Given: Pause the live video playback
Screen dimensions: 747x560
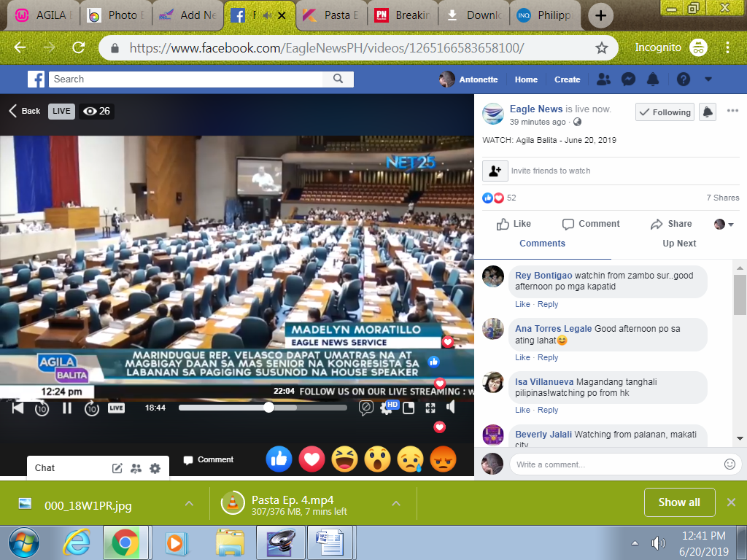Looking at the screenshot, I should click(67, 408).
